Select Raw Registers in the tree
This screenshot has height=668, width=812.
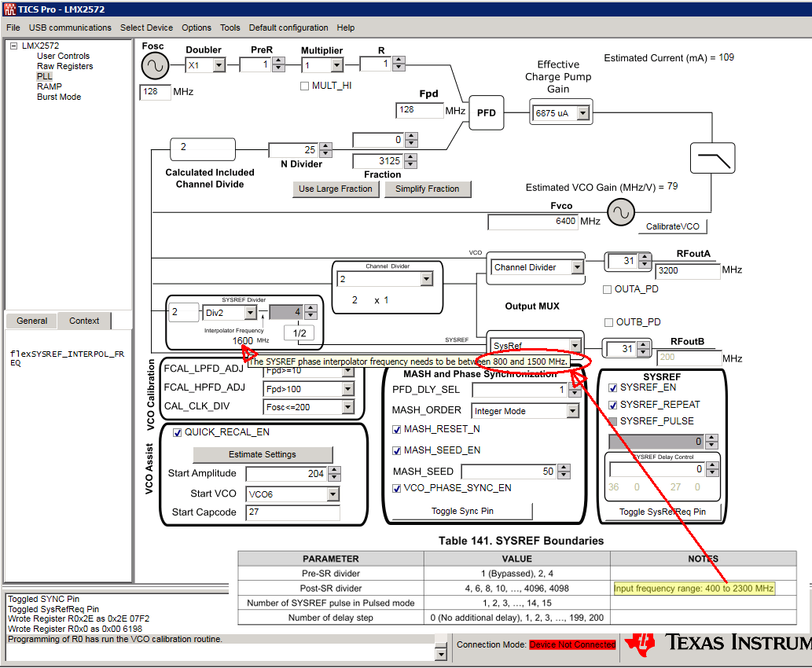[x=64, y=66]
